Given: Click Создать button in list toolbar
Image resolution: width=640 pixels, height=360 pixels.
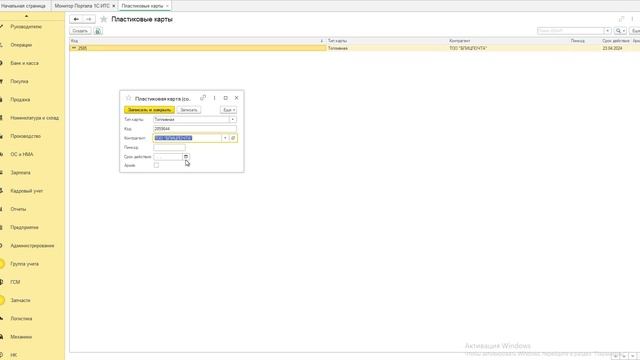Looking at the screenshot, I should point(80,31).
